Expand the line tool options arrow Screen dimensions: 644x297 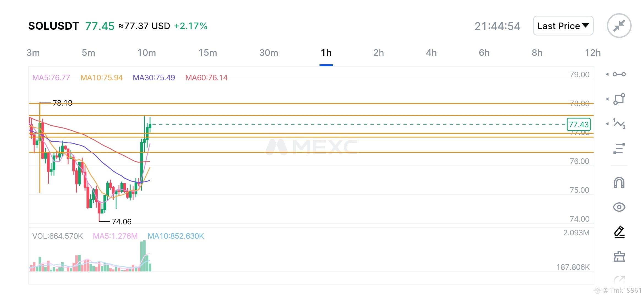607,74
